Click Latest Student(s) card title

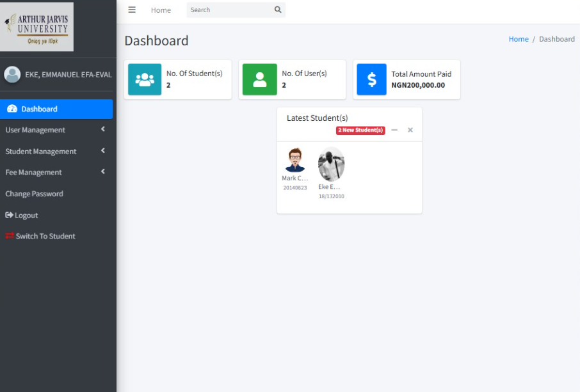click(x=318, y=118)
